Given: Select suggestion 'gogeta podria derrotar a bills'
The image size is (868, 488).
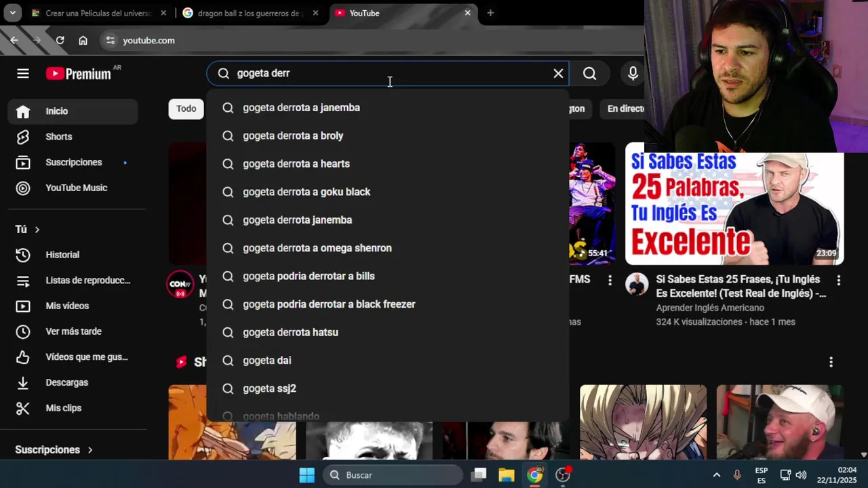Looking at the screenshot, I should (388, 277).
